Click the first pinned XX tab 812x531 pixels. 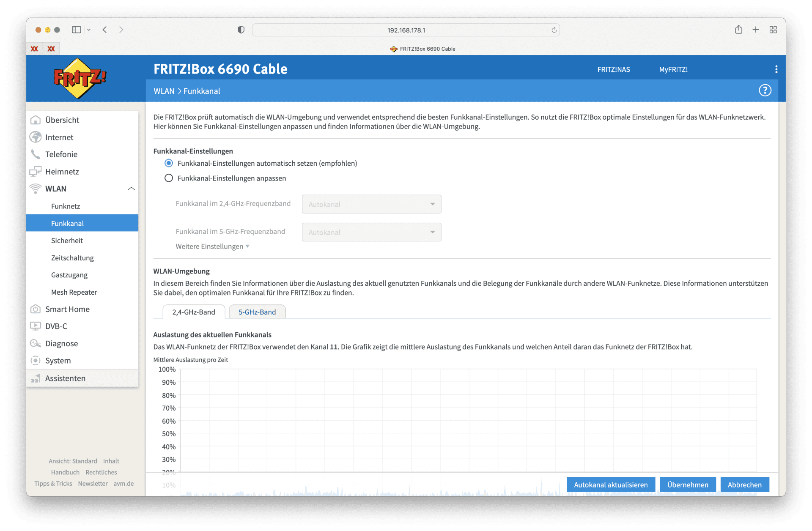coord(35,49)
